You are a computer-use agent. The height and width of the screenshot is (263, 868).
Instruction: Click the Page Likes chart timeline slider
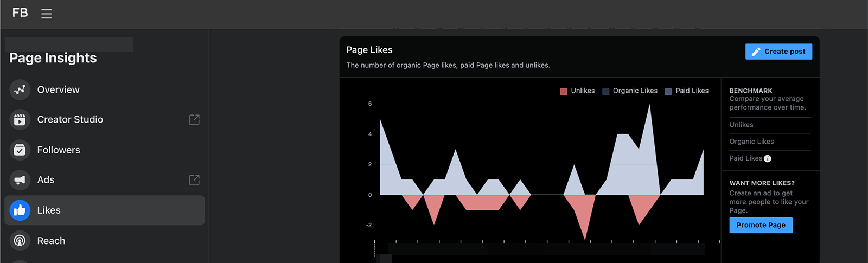click(546, 249)
